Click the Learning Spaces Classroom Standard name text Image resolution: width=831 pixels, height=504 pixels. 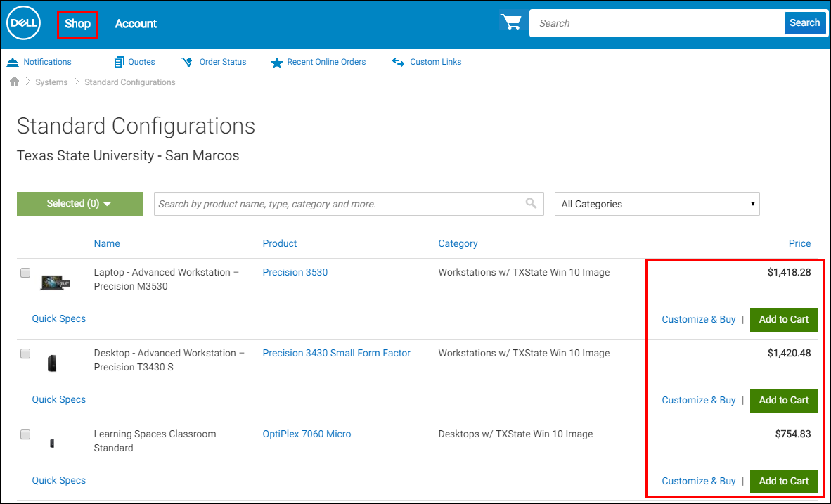[x=155, y=441]
